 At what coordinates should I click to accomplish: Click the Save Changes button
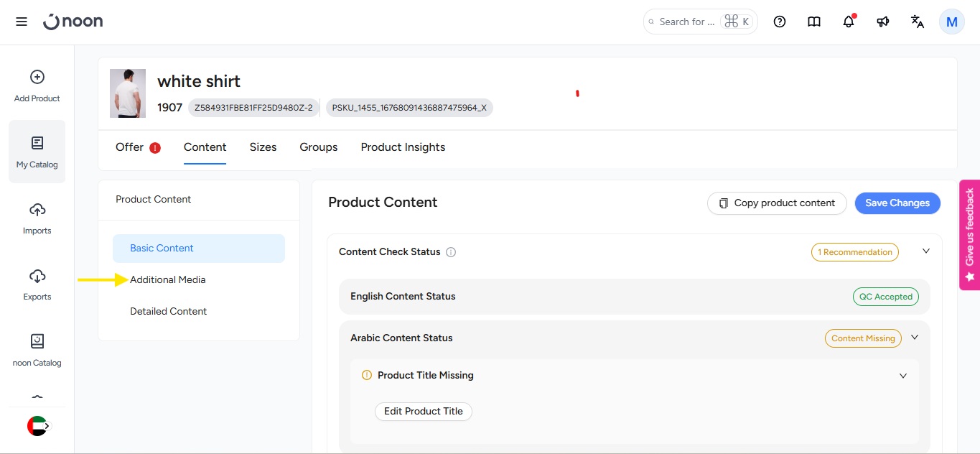(x=897, y=203)
